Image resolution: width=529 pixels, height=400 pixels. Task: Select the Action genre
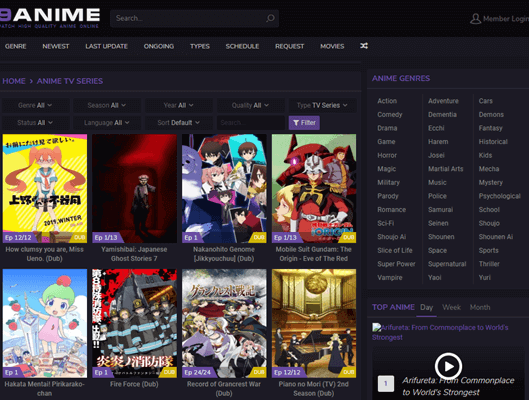coord(387,101)
